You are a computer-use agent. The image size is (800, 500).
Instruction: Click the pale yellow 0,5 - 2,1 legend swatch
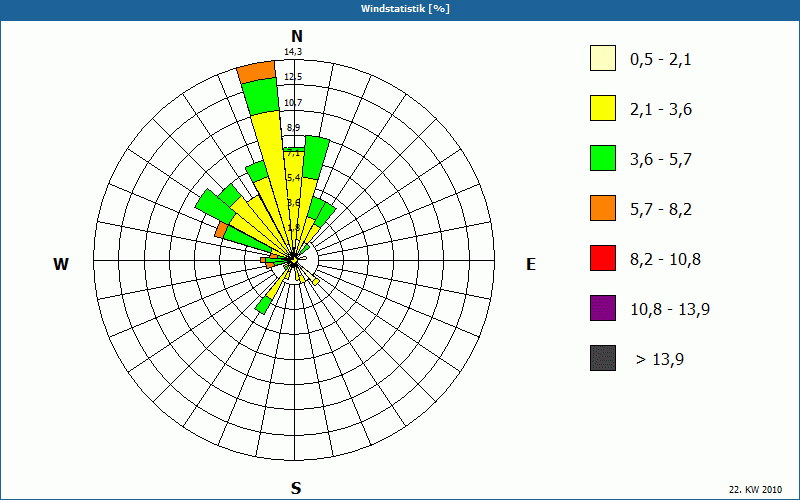[x=603, y=58]
